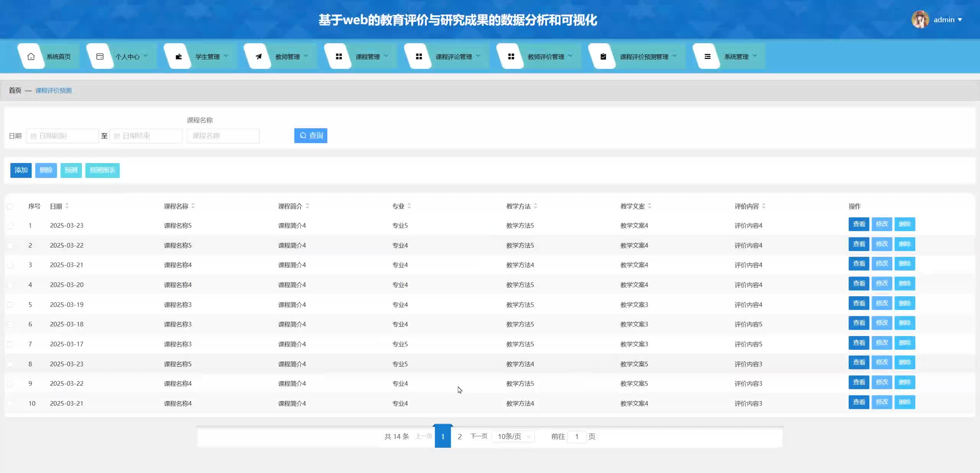Viewport: 980px width, 473px height.
Task: Click the card icon for 个人中心
Action: tap(100, 57)
